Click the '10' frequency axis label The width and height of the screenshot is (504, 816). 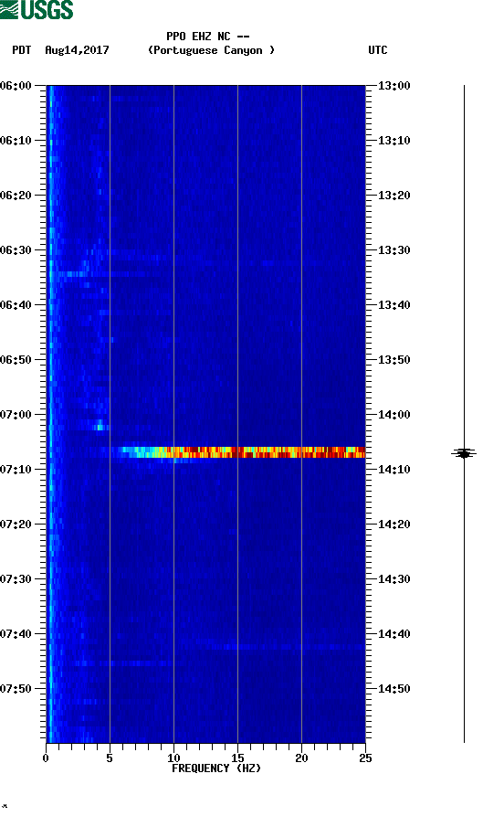(x=173, y=758)
